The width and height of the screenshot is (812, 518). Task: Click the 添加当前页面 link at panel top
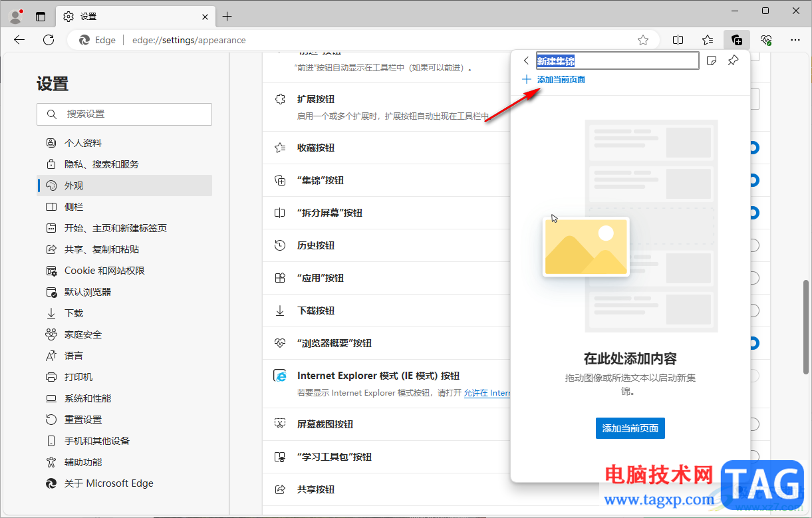[561, 80]
